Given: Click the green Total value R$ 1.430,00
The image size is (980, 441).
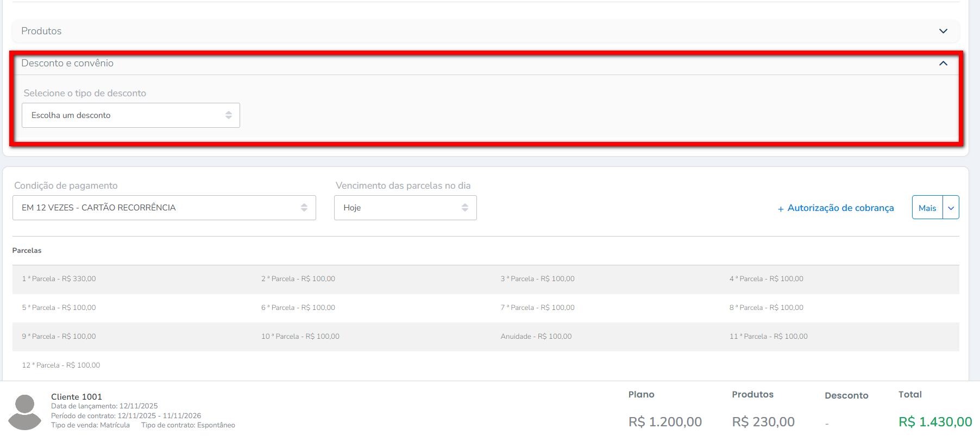Looking at the screenshot, I should 934,422.
